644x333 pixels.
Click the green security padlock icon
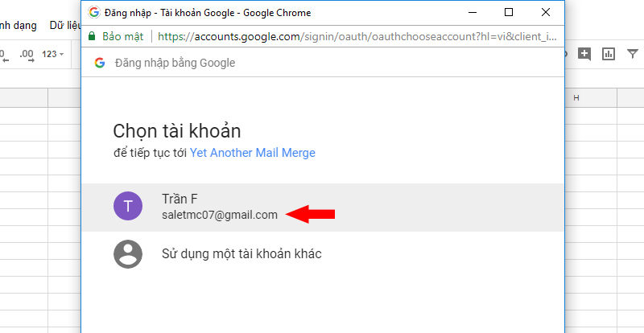(92, 36)
